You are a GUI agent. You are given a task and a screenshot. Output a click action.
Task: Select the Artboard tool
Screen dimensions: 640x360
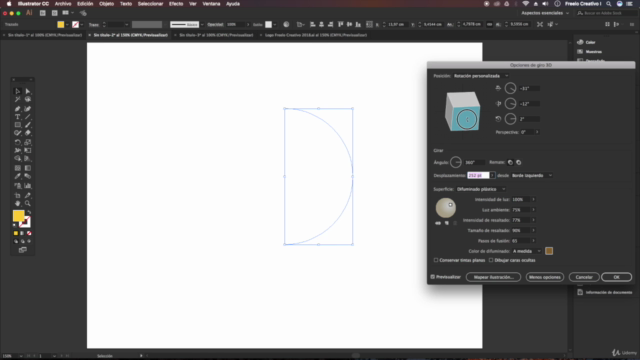pos(18,196)
